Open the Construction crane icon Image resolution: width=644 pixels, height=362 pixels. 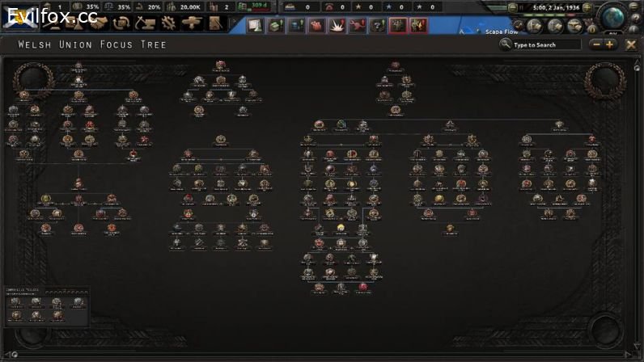[x=146, y=23]
